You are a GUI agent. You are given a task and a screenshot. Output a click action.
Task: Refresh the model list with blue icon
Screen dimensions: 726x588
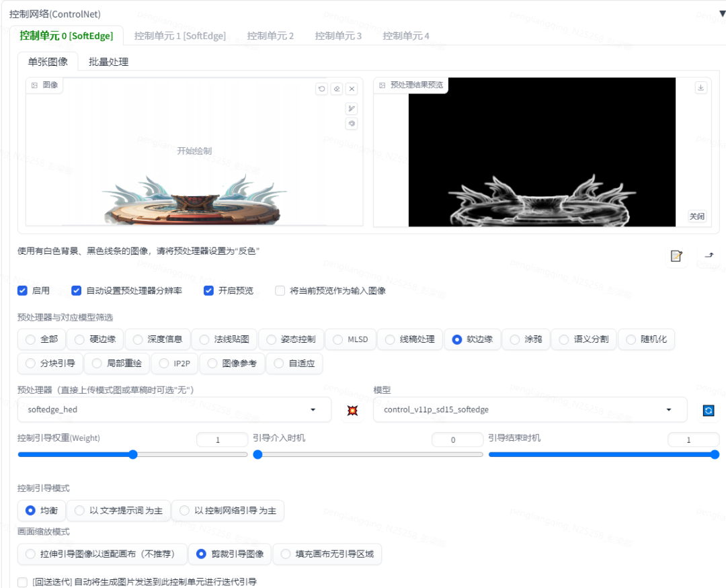pyautogui.click(x=708, y=410)
